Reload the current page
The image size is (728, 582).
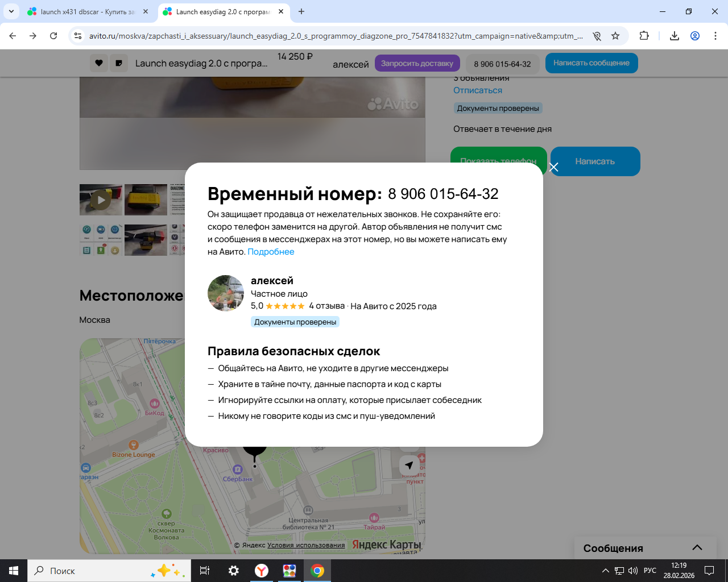click(x=53, y=36)
